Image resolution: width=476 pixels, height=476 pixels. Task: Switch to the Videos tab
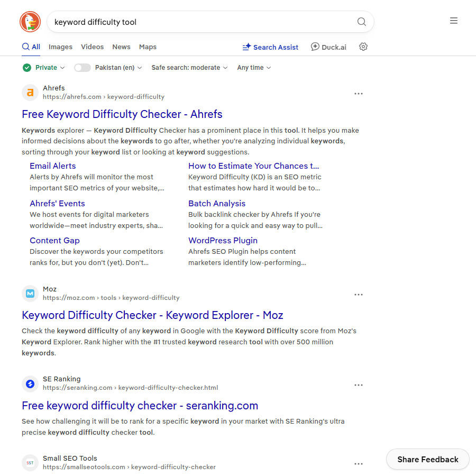[92, 47]
